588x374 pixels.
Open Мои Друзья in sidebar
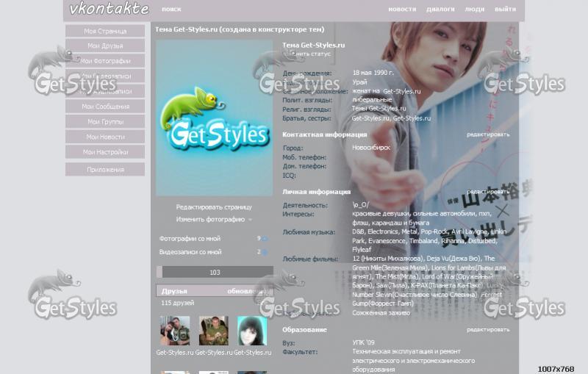[x=105, y=46]
